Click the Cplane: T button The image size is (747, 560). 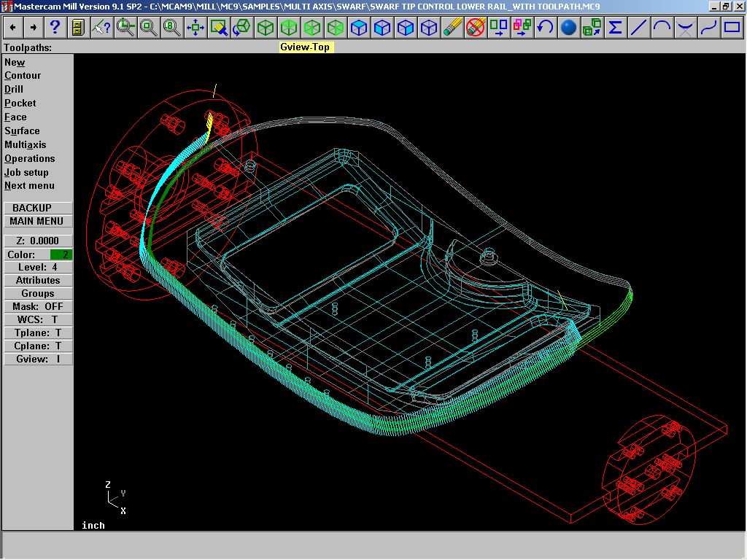[x=38, y=346]
